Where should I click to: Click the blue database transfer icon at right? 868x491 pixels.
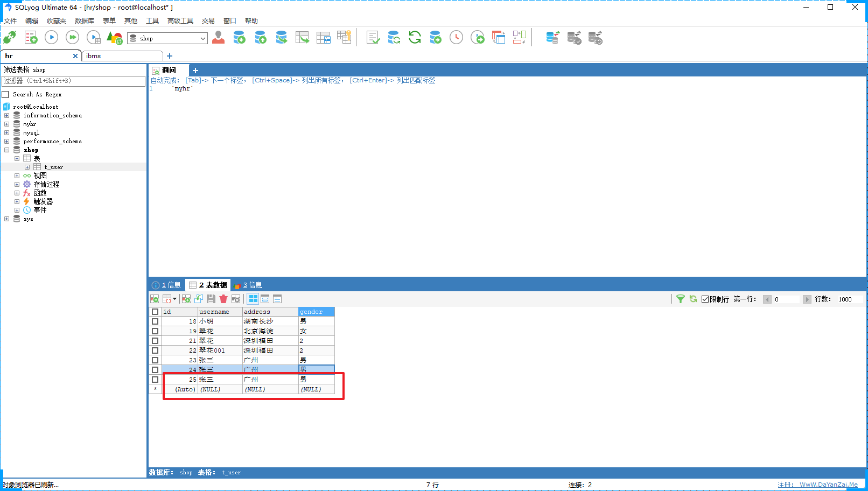click(x=552, y=38)
